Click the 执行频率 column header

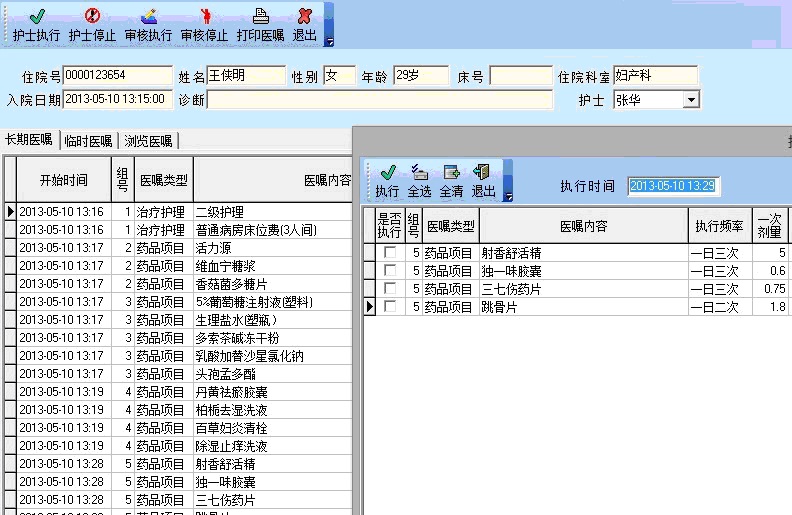[720, 226]
